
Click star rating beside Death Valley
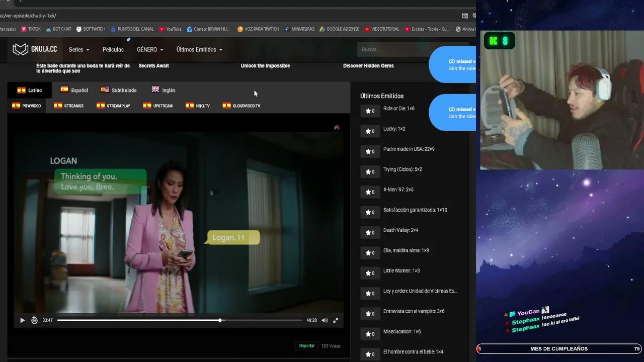[x=370, y=233]
